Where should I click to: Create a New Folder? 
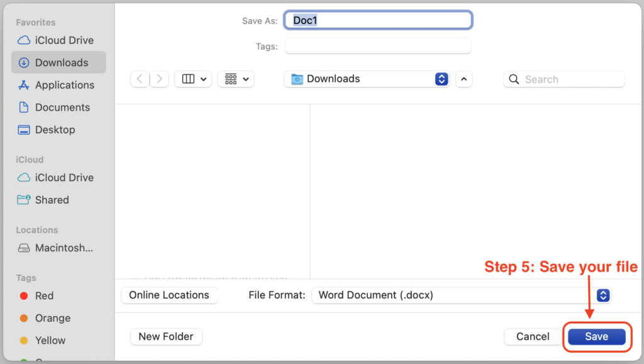point(166,336)
